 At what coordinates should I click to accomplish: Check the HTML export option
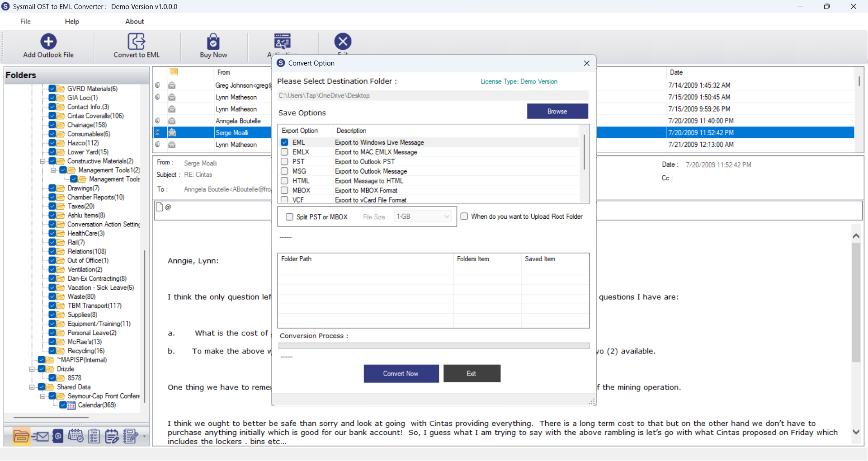pyautogui.click(x=284, y=181)
